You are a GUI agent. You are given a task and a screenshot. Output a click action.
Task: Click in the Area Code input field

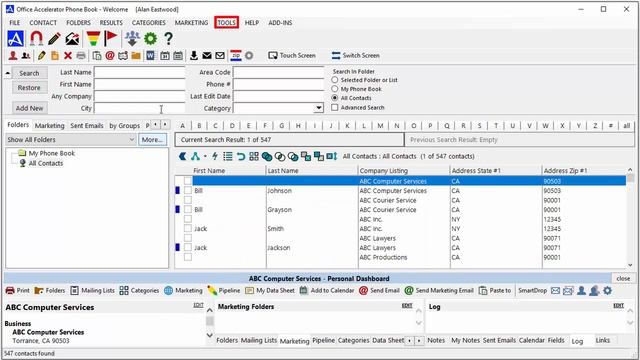point(279,72)
